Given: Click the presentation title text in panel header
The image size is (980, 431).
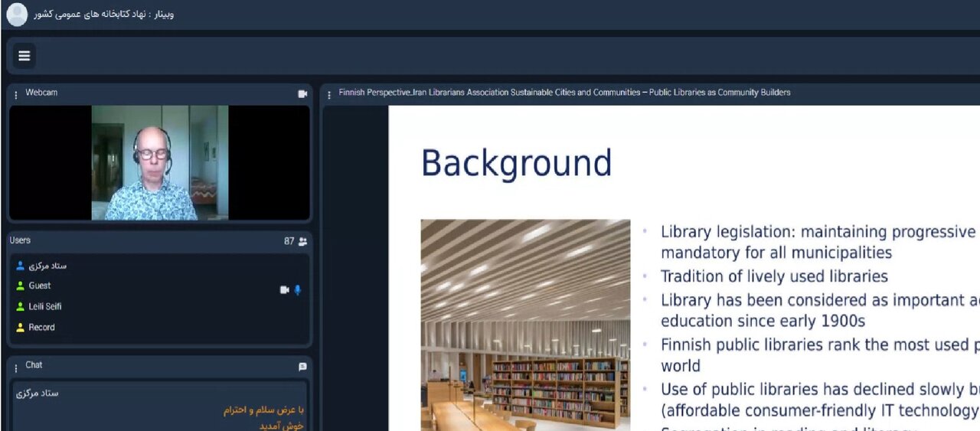Looking at the screenshot, I should 565,93.
